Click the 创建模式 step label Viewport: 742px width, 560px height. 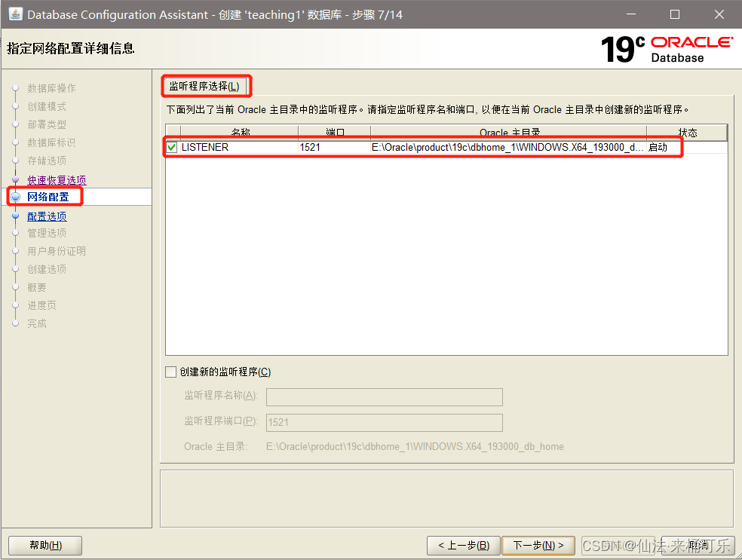pyautogui.click(x=47, y=106)
